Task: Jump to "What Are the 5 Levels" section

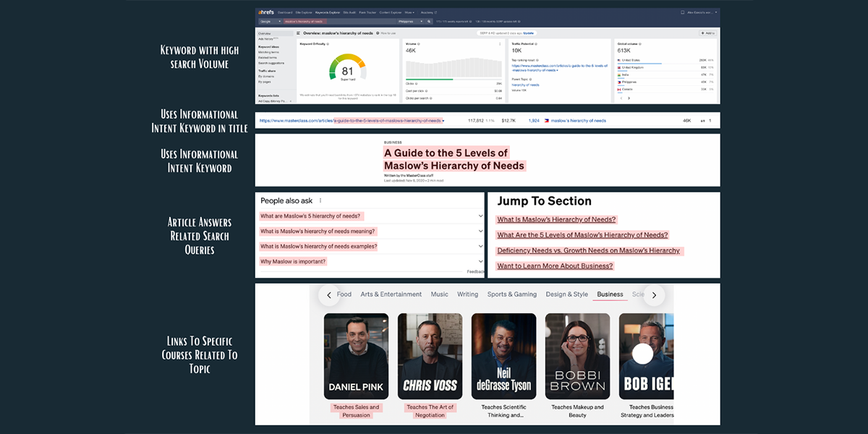Action: 582,235
